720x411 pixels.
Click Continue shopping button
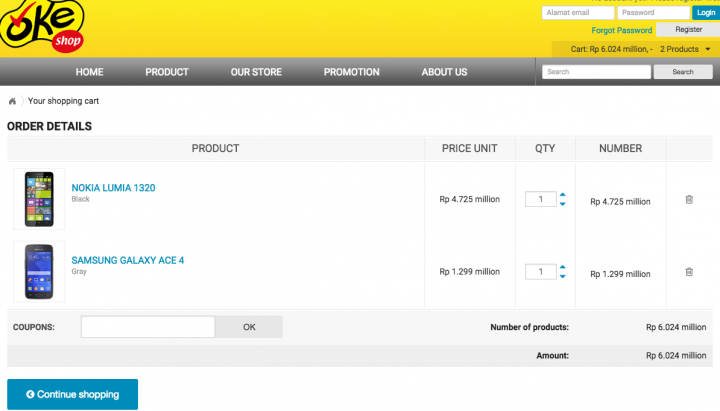tap(73, 394)
